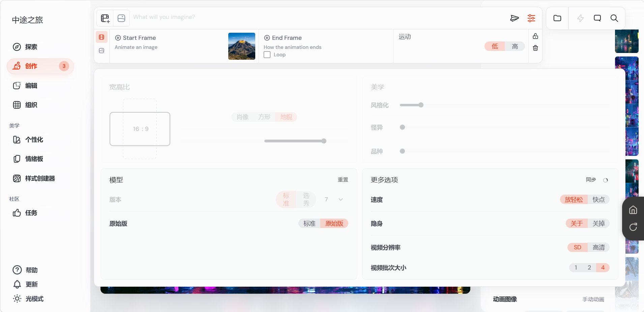This screenshot has width=644, height=312.
Task: Set motion to 低
Action: 495,46
